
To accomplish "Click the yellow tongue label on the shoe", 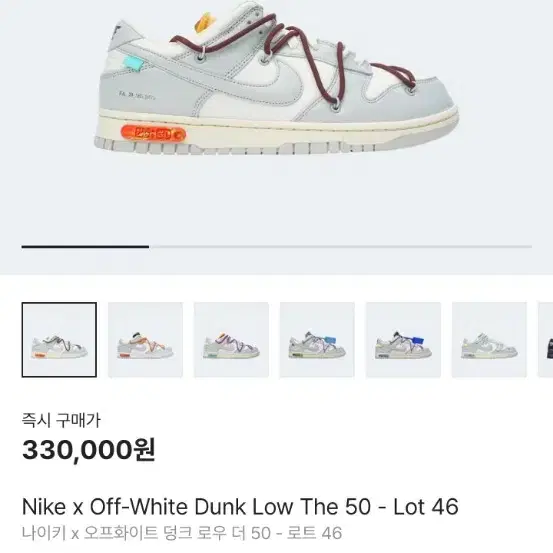I will (205, 22).
